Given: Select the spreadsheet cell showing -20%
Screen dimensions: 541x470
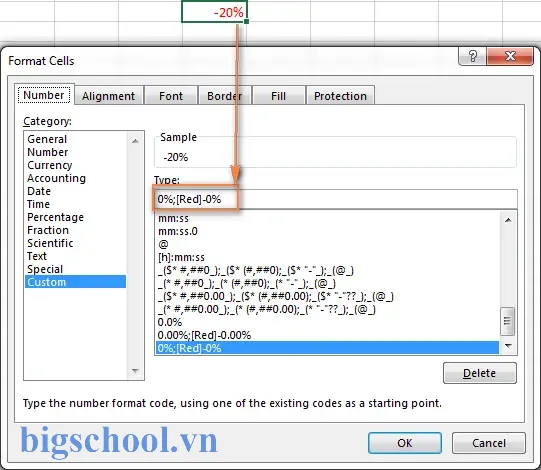Looking at the screenshot, I should coord(214,12).
